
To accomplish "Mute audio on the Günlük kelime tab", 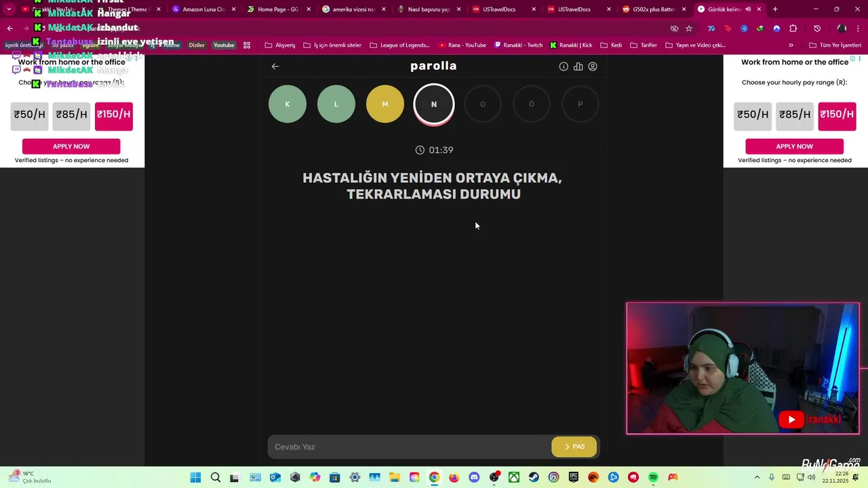I will coord(748,9).
